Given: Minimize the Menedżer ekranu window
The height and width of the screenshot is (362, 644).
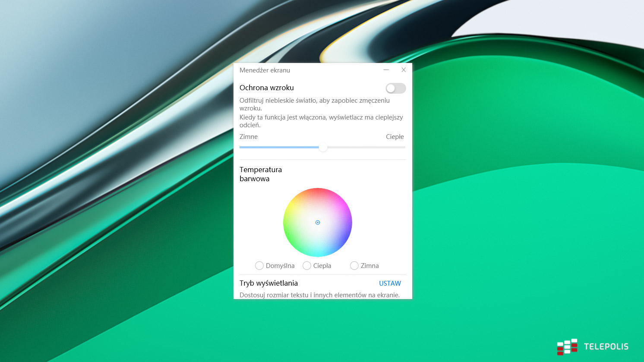Looking at the screenshot, I should pyautogui.click(x=386, y=70).
